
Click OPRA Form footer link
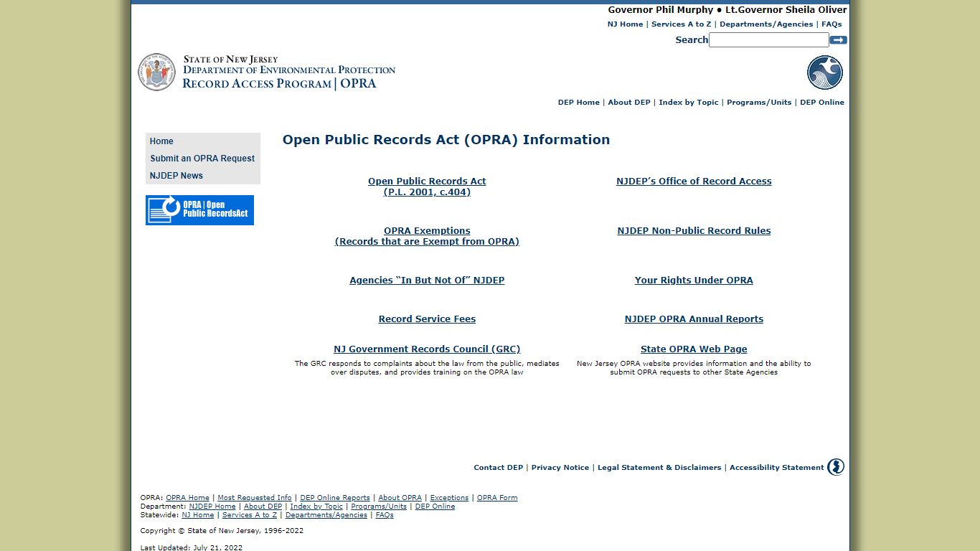point(497,498)
